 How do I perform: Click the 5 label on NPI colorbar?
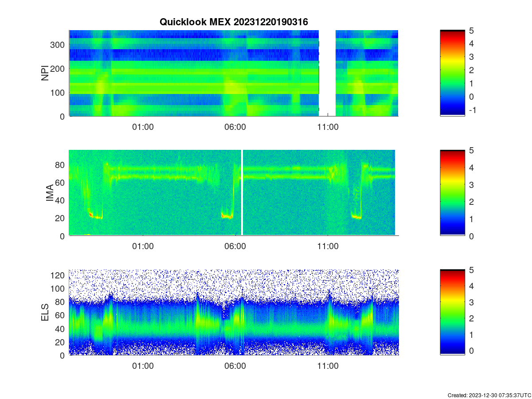[x=472, y=31]
